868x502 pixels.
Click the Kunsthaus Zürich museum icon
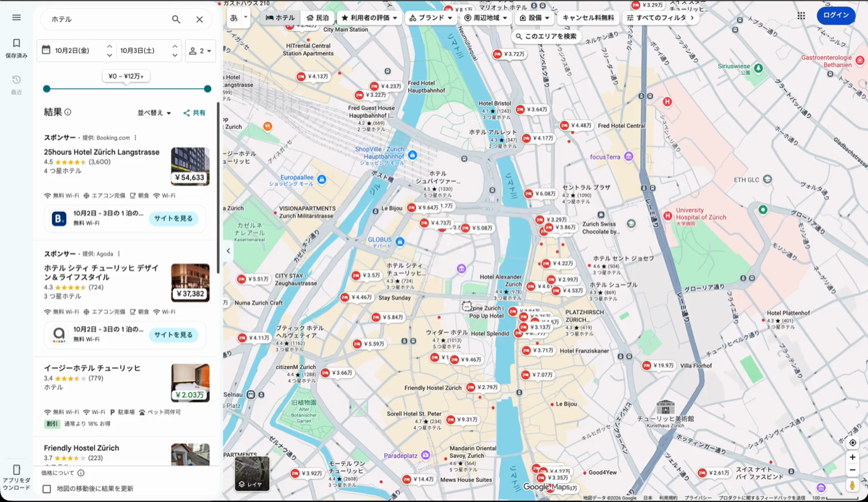pos(665,407)
